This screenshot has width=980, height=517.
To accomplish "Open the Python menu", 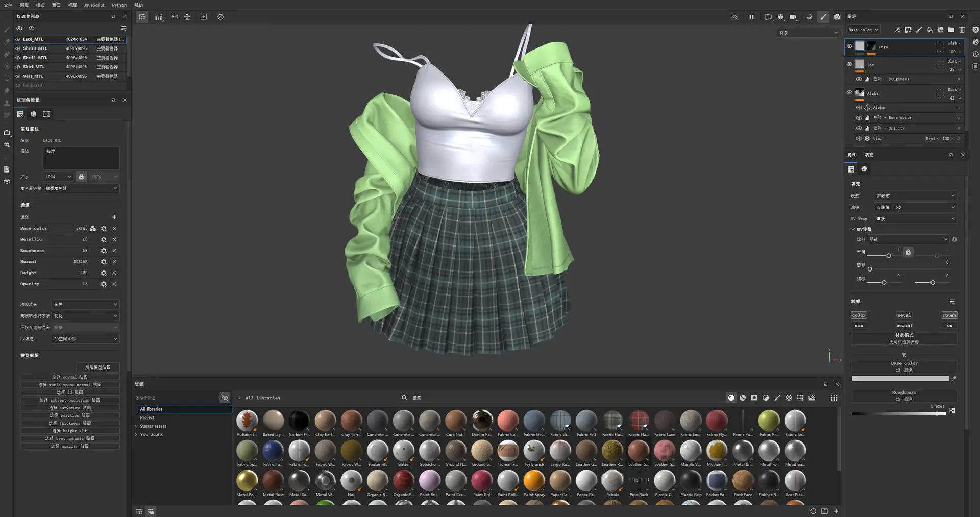I will pyautogui.click(x=119, y=5).
